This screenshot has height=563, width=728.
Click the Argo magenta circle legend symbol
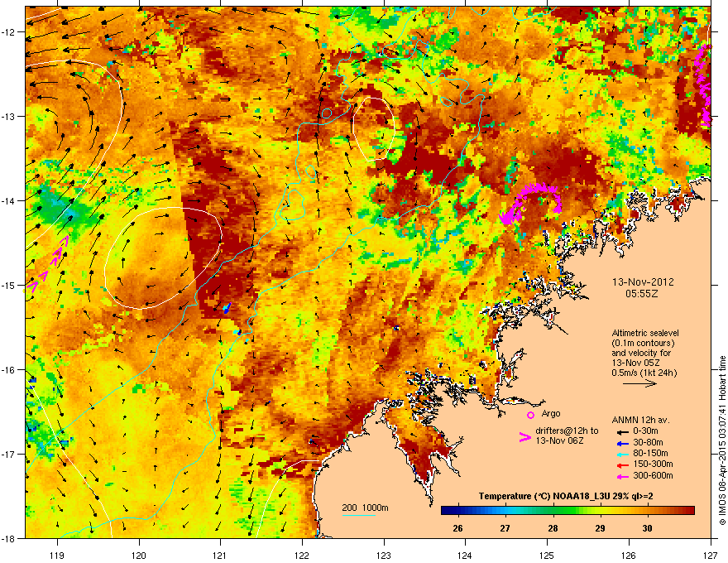[530, 415]
